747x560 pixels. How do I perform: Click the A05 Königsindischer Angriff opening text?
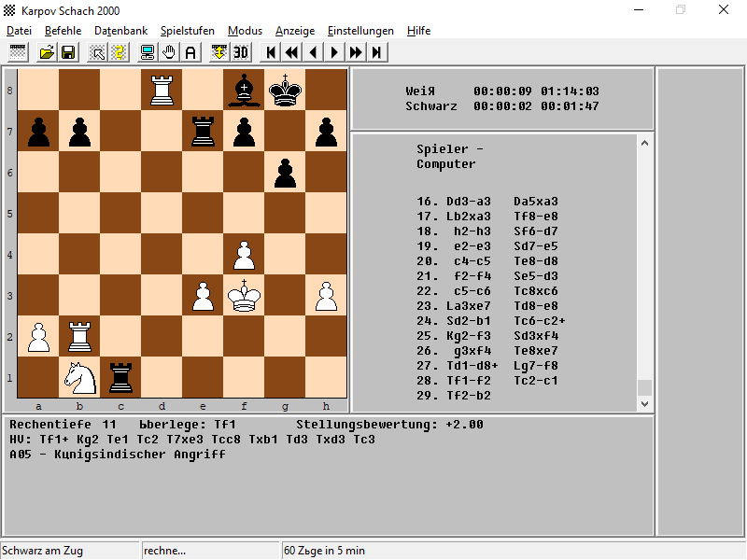(118, 455)
